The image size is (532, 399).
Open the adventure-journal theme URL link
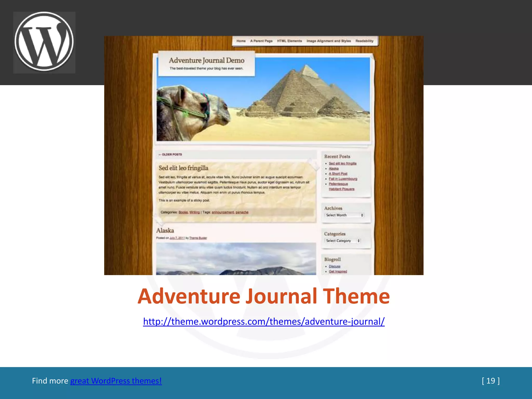point(264,322)
